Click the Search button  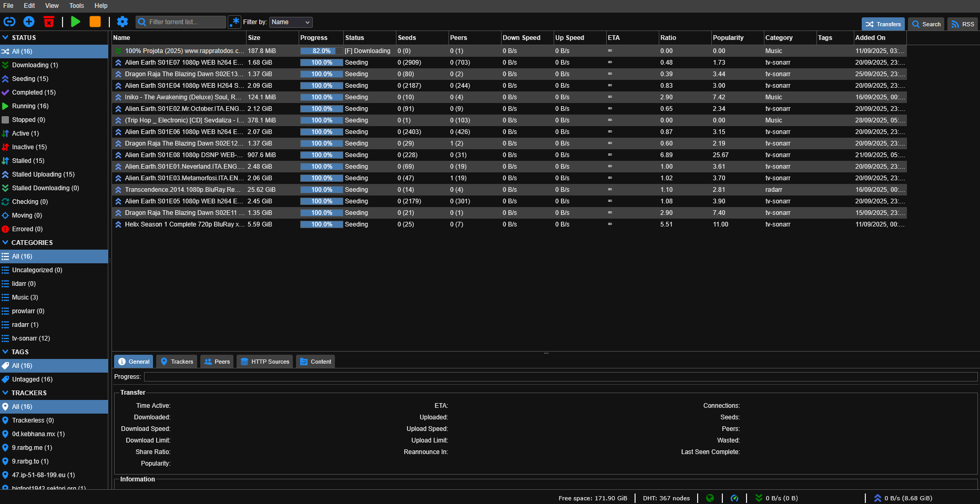[x=926, y=24]
